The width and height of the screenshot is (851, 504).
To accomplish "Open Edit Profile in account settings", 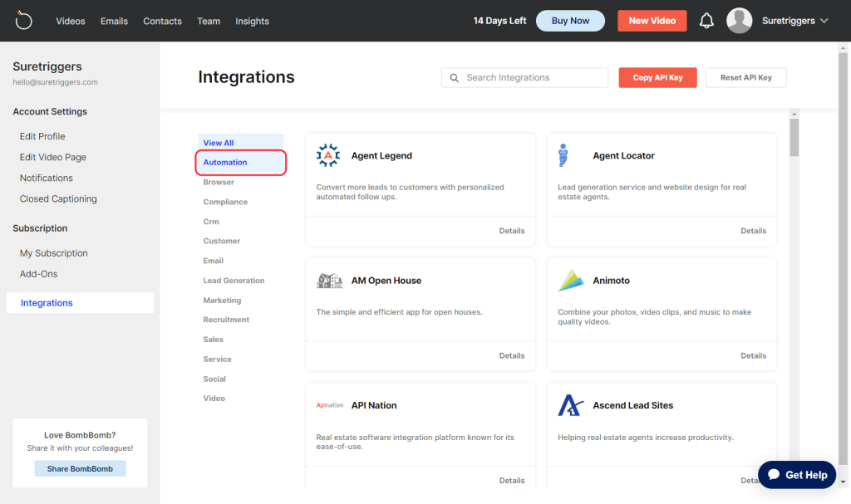I will [42, 136].
